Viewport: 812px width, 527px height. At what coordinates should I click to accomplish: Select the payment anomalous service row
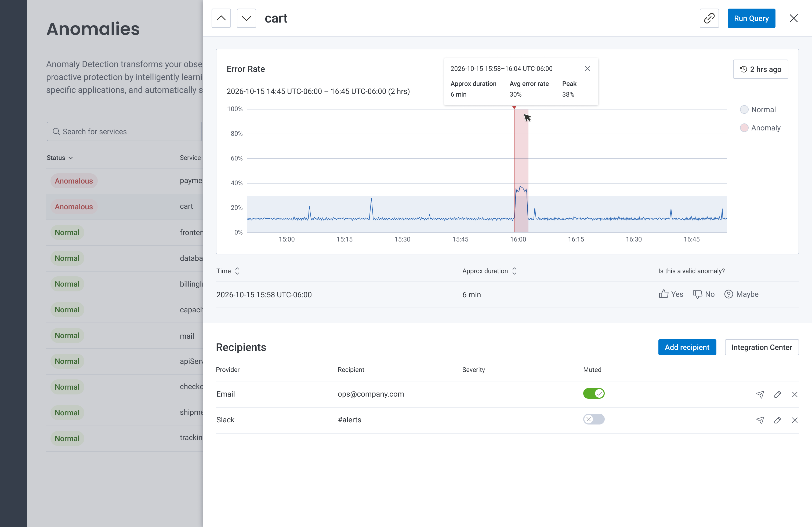(x=125, y=181)
